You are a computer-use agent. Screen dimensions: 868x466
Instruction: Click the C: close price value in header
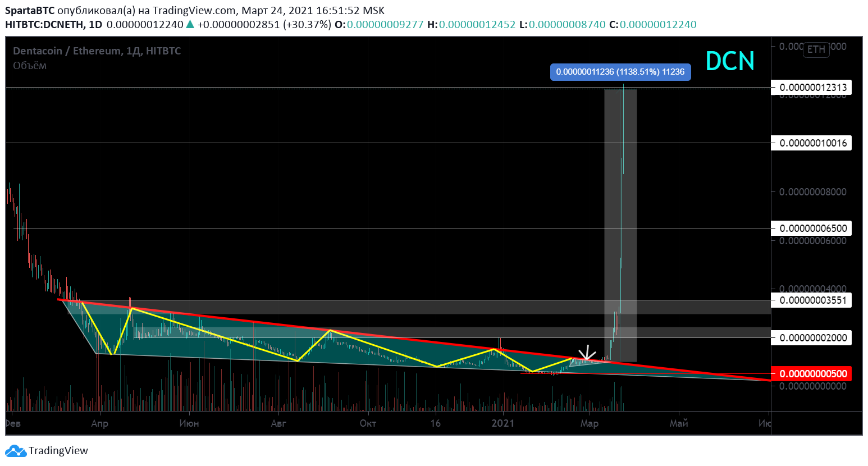click(658, 25)
